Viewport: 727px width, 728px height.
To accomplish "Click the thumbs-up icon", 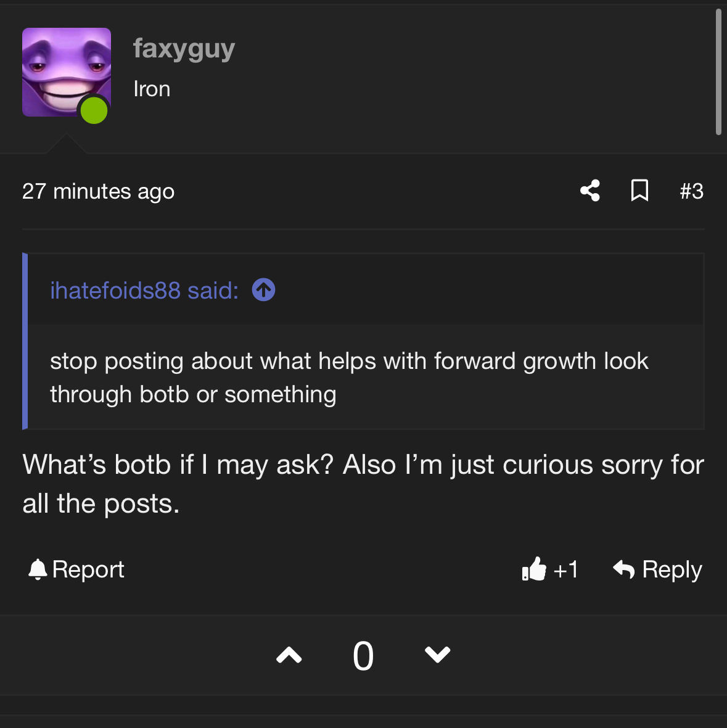I will pos(533,569).
